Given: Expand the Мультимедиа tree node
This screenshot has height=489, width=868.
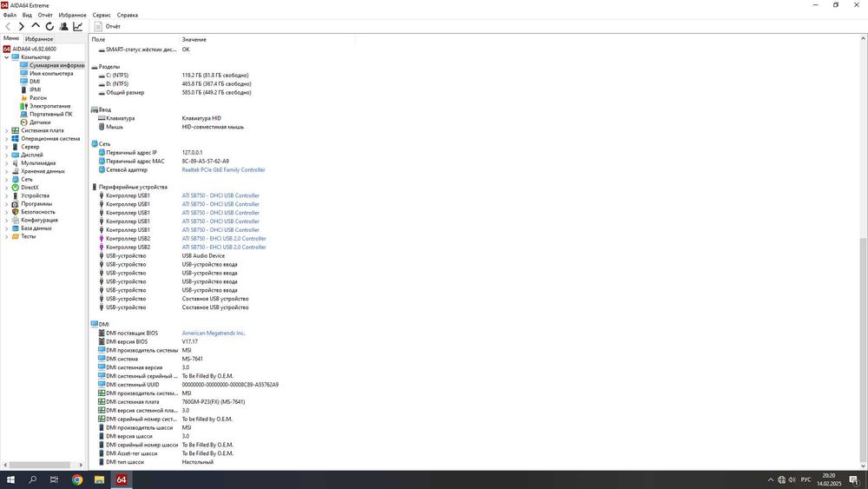Looking at the screenshot, I should 7,162.
